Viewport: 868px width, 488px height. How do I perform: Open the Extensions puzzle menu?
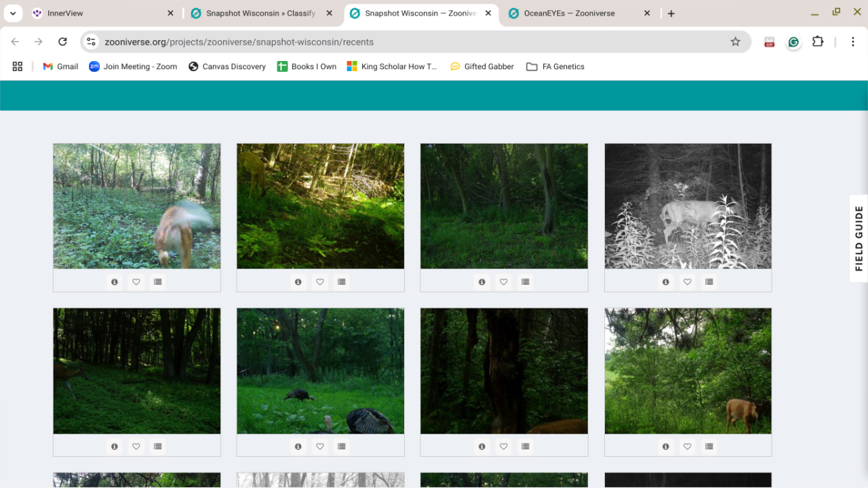tap(818, 42)
